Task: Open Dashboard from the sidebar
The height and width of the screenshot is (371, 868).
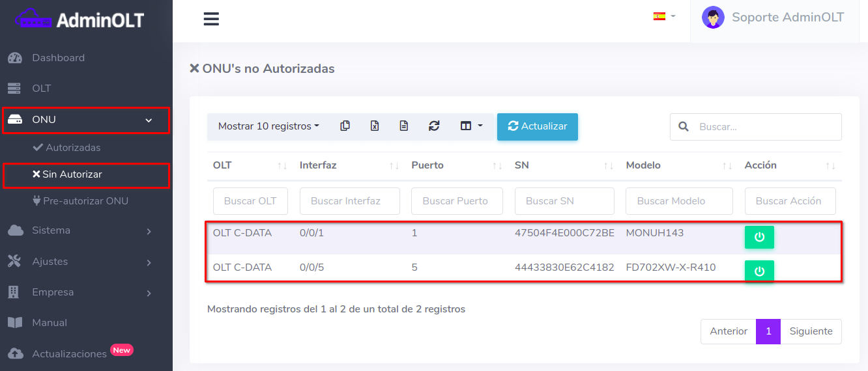Action: pos(58,58)
